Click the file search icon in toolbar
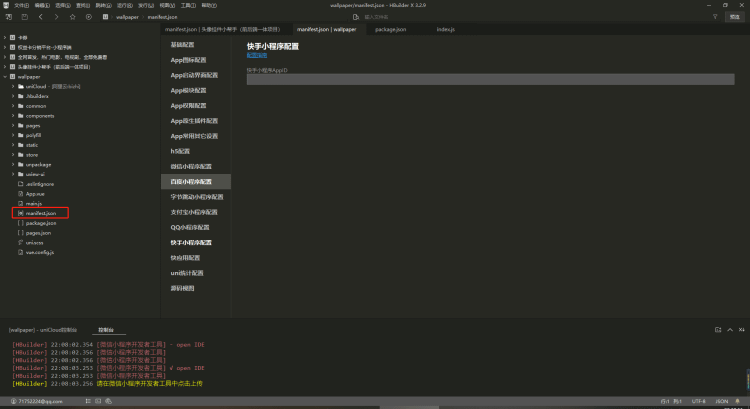Screen dimensions: 750x409 coord(355,17)
